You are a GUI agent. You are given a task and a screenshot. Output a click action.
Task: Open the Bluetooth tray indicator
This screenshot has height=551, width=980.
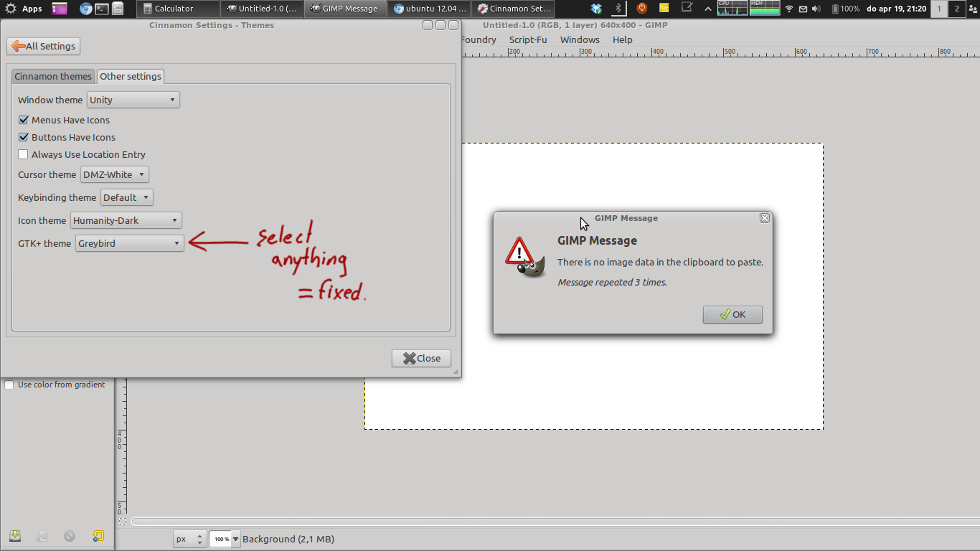click(x=618, y=9)
